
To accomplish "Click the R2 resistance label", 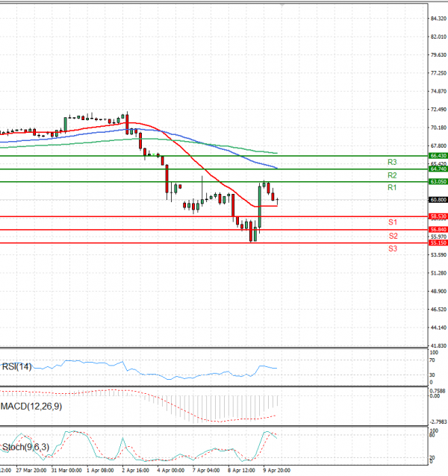I will pos(392,175).
